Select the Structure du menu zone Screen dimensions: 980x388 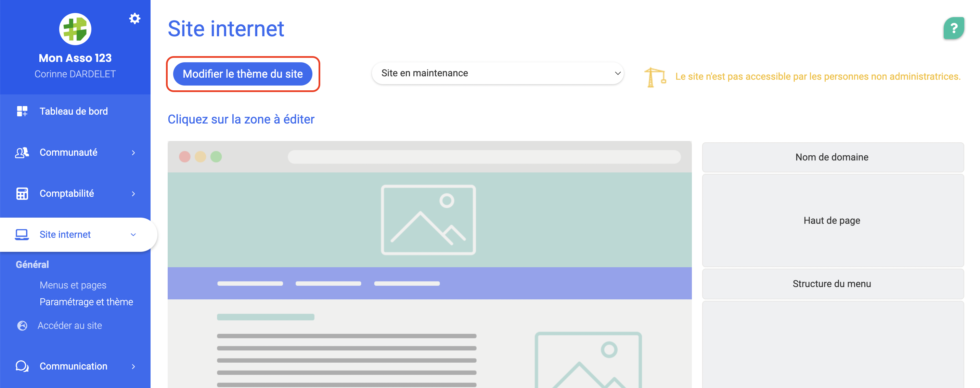coord(833,284)
